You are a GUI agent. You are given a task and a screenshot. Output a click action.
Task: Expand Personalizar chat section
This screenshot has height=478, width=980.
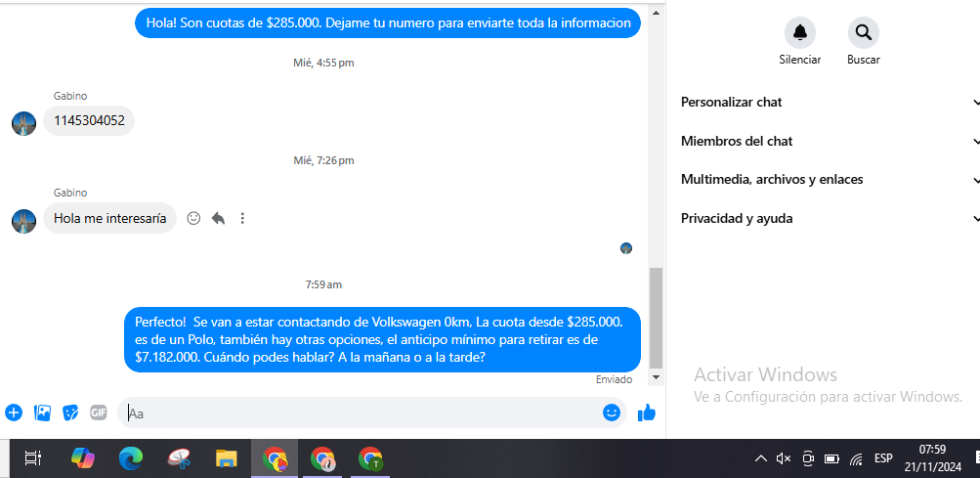coord(830,102)
